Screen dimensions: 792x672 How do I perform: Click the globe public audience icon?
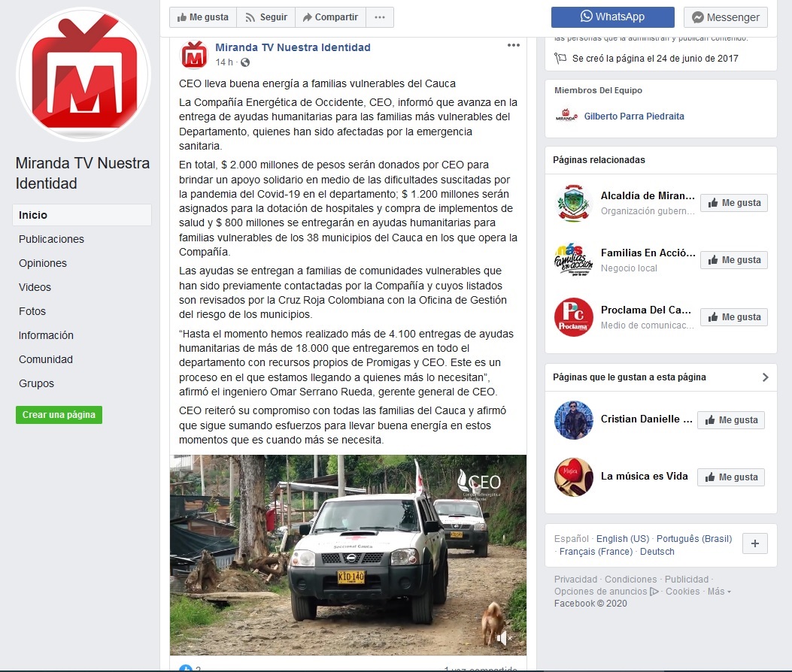pyautogui.click(x=245, y=62)
